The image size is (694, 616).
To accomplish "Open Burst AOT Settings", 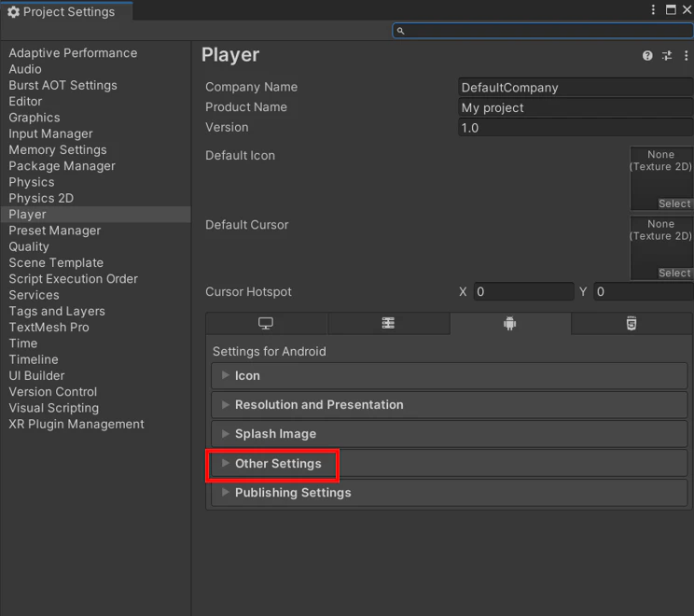I will (x=62, y=85).
